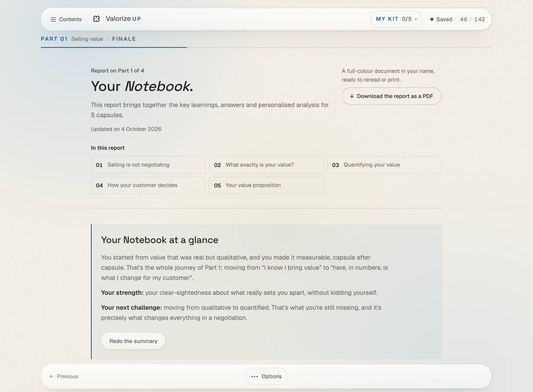533x392 pixels.
Task: Download the report as a PDF
Action: pos(391,96)
